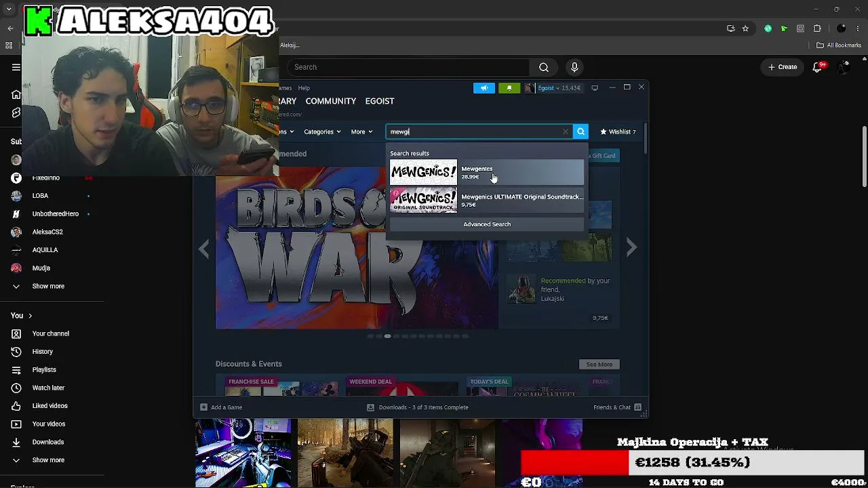Open COMMUNITY tab in Steam

click(x=331, y=101)
